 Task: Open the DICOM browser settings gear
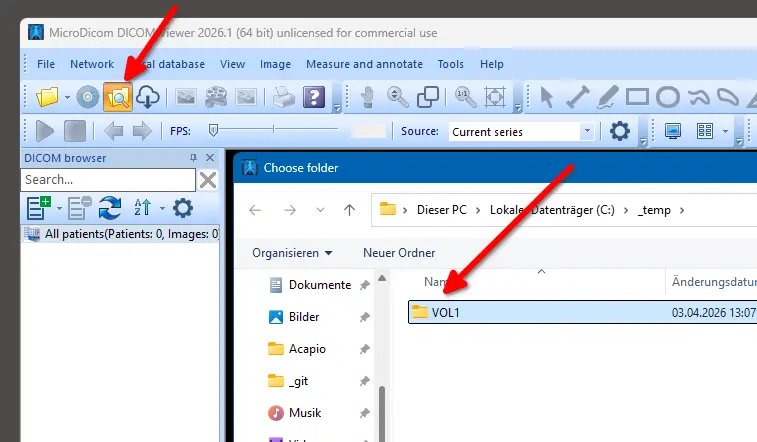[183, 207]
